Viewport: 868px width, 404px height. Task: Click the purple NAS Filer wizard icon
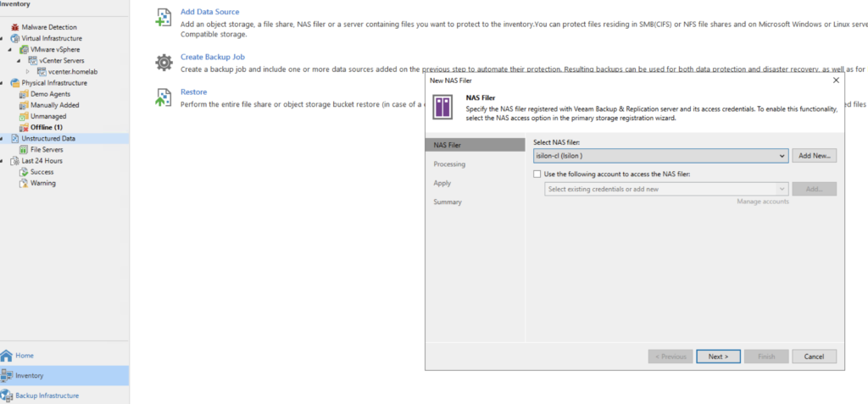[442, 108]
